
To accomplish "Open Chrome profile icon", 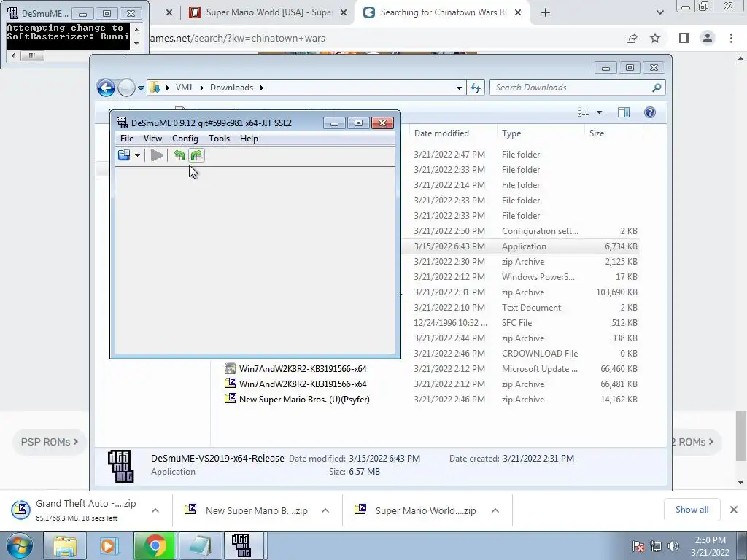I will 708,38.
